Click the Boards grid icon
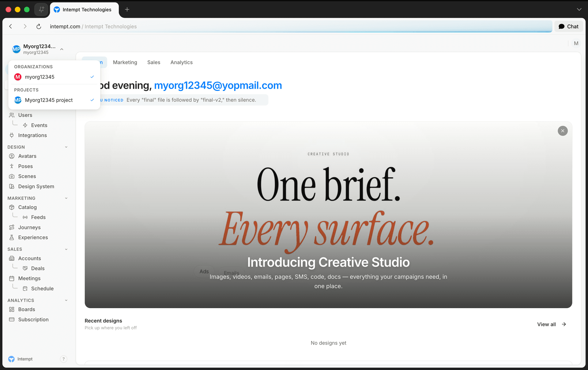Screen dimensions: 588x370 click(x=12, y=309)
